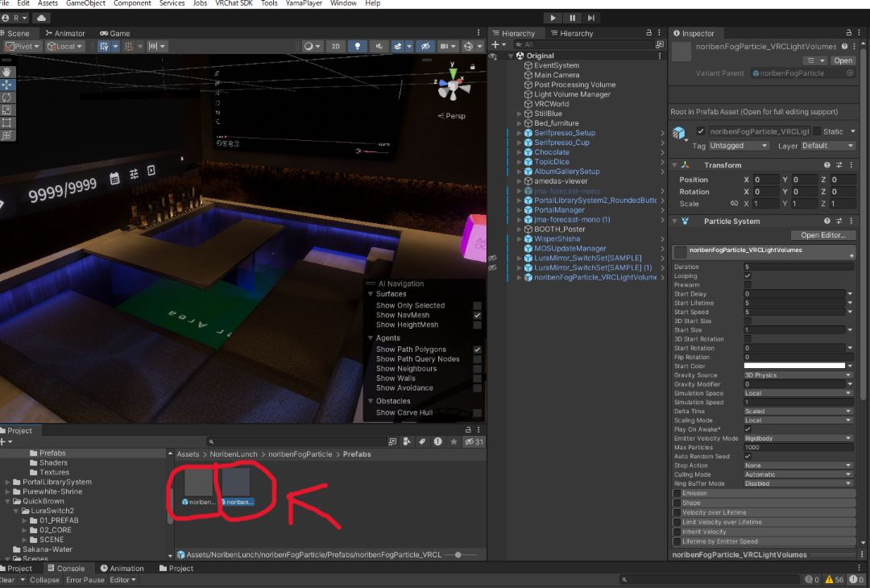Open the Tag Untagged dropdown
The height and width of the screenshot is (588, 870).
coord(739,145)
